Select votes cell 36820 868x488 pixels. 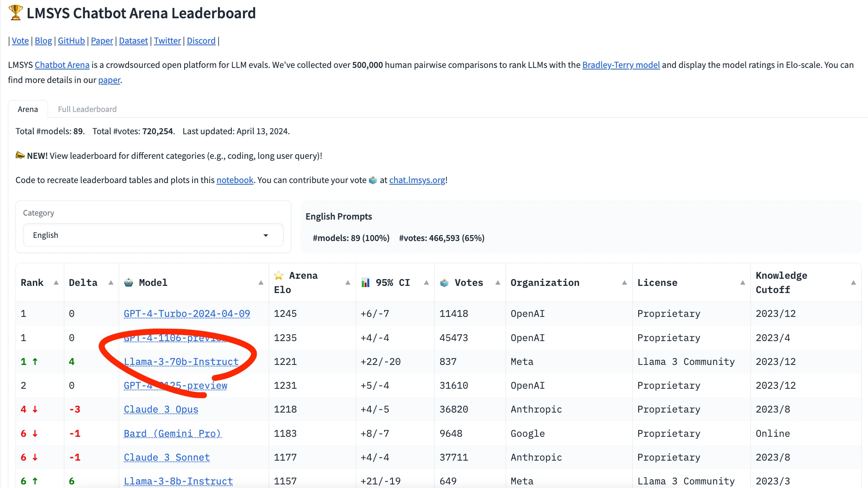pos(454,409)
